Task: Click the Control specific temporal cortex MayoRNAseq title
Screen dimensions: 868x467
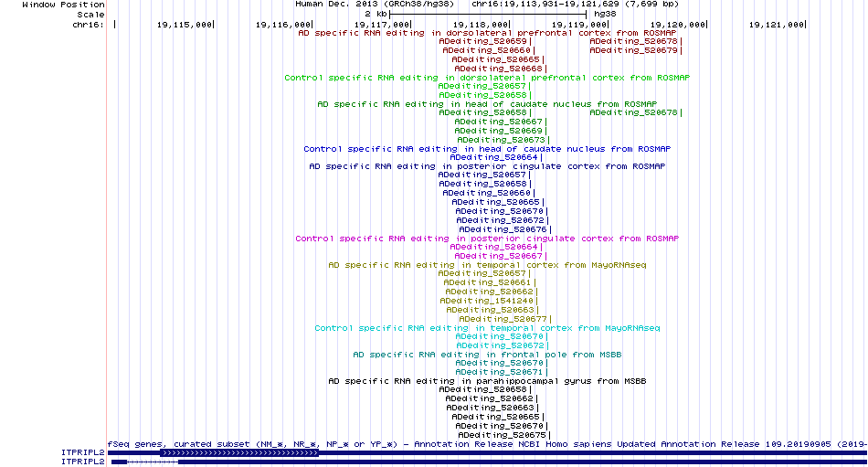Action: tap(487, 328)
